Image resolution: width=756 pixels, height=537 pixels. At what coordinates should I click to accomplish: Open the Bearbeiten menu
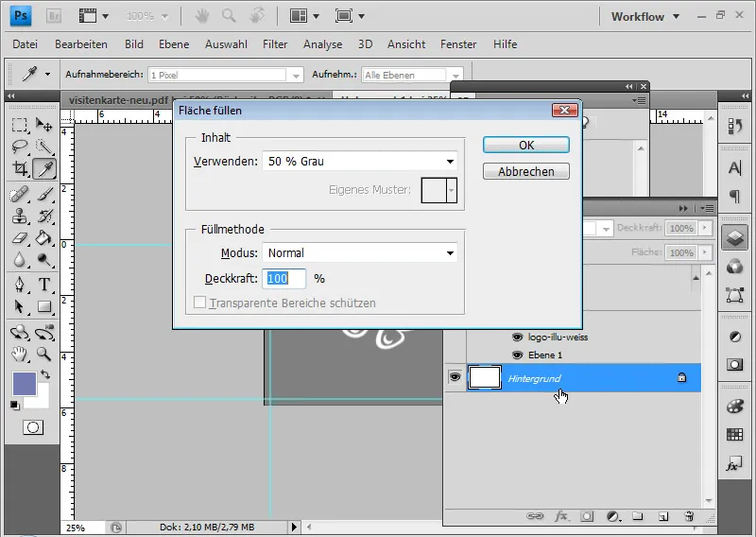click(81, 44)
